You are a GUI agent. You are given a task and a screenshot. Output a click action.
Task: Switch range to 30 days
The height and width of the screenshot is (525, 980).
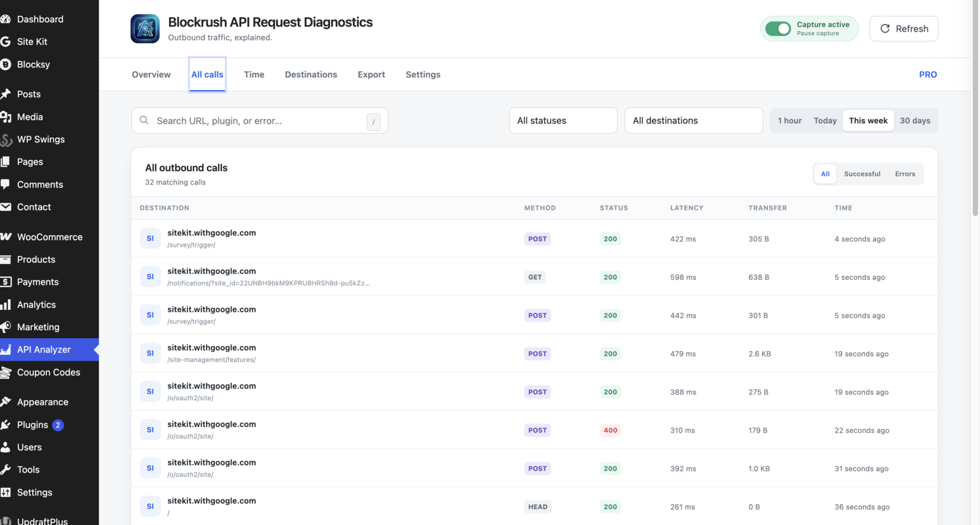point(915,121)
